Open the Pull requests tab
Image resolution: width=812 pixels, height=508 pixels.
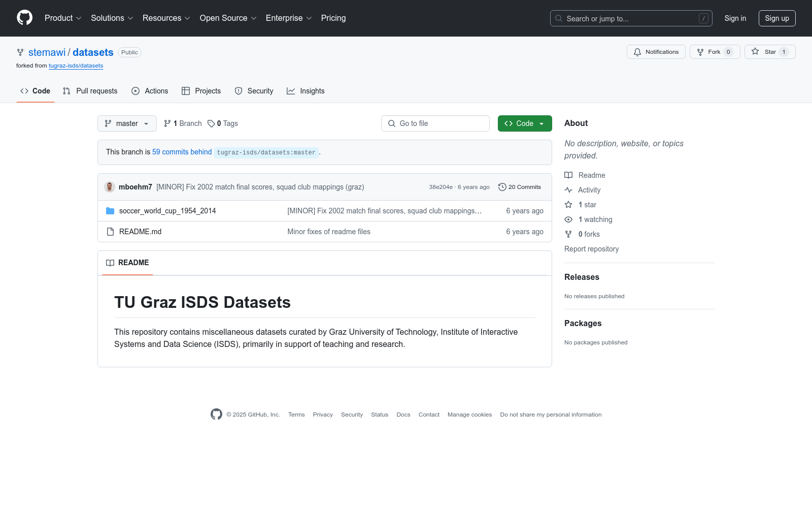pos(90,91)
